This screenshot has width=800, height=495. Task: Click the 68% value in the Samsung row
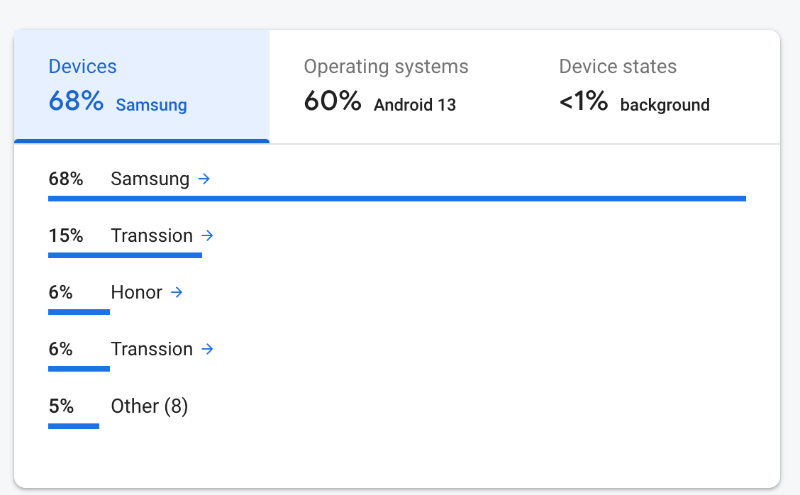[x=65, y=179]
